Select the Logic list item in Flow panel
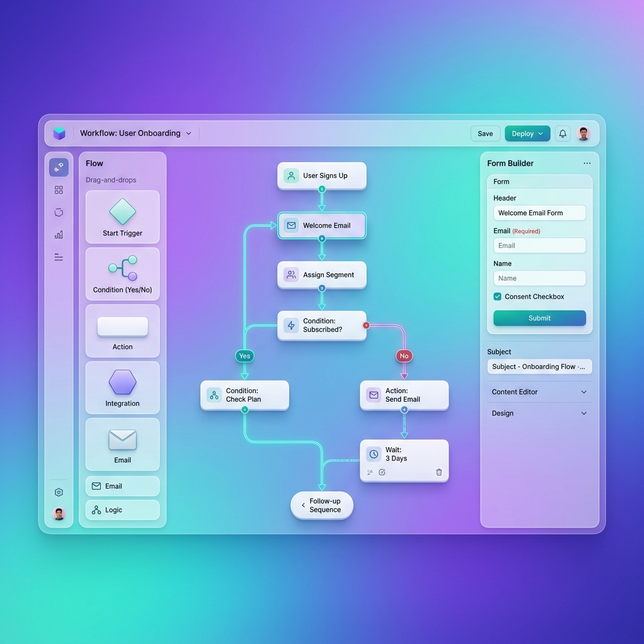This screenshot has height=644, width=644. pos(123,510)
